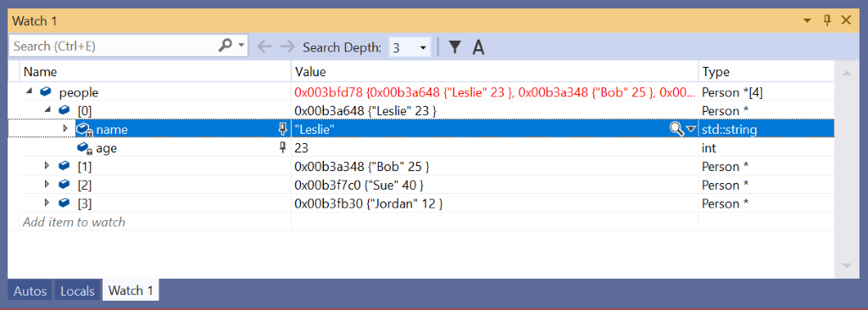Click the people variable cube icon
This screenshot has width=868, height=310.
tap(46, 91)
